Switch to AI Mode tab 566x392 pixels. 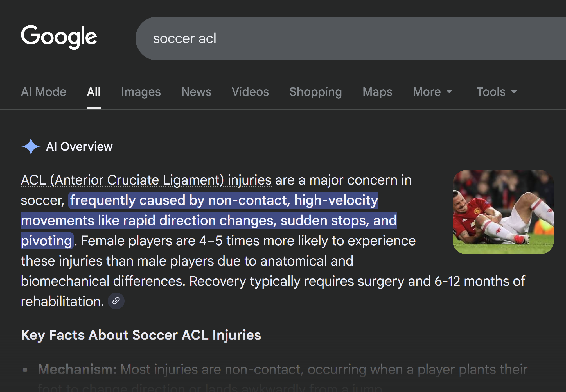tap(44, 92)
